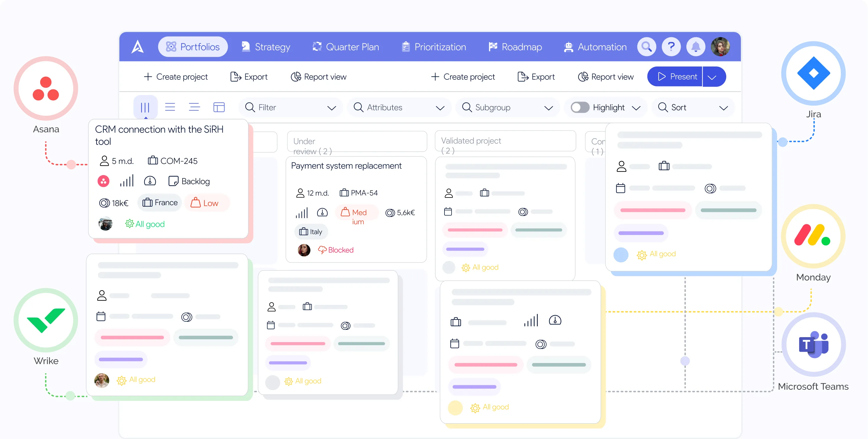Click the 18k€ budget coin icon
This screenshot has width=868, height=439.
coord(104,203)
